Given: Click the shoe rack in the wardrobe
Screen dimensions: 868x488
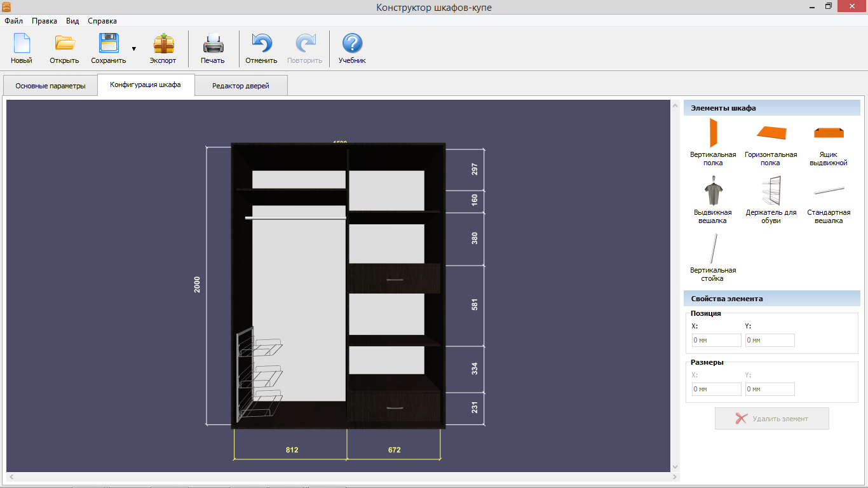Looking at the screenshot, I should pyautogui.click(x=259, y=374).
